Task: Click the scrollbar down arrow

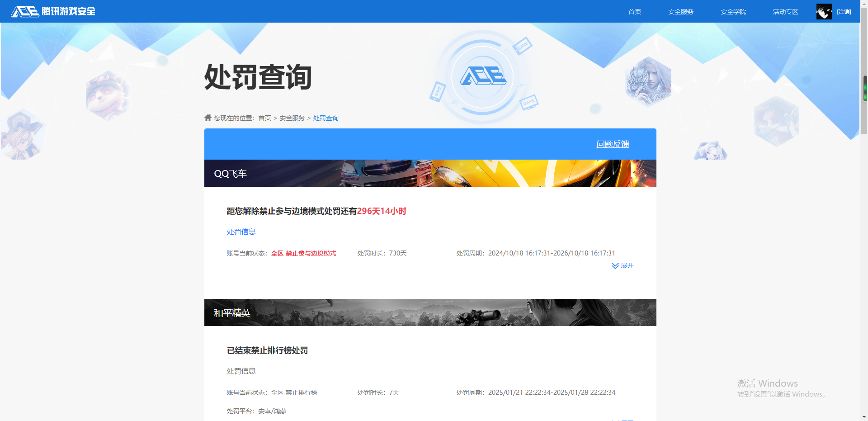Action: click(x=864, y=417)
